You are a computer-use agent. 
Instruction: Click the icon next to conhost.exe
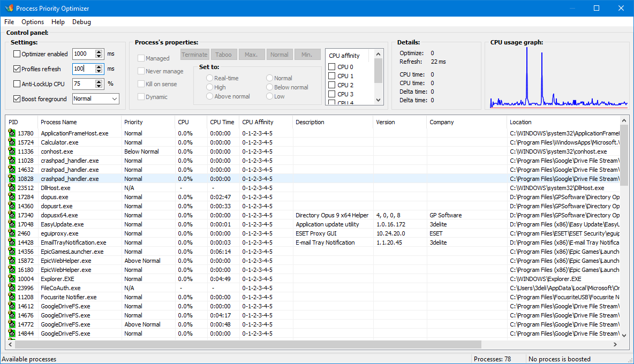[x=12, y=151]
